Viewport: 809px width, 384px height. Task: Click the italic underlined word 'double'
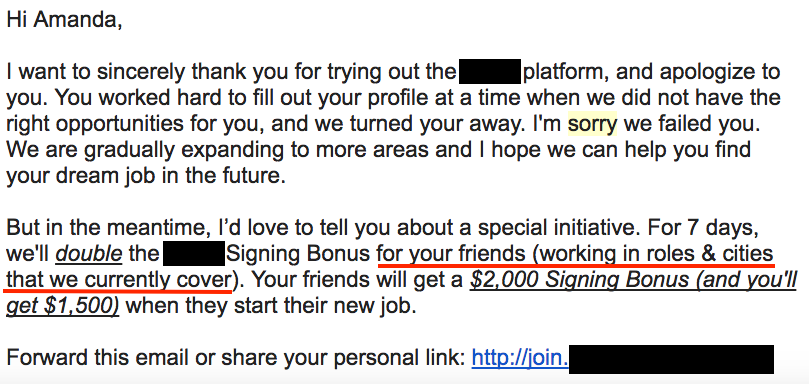(x=89, y=254)
